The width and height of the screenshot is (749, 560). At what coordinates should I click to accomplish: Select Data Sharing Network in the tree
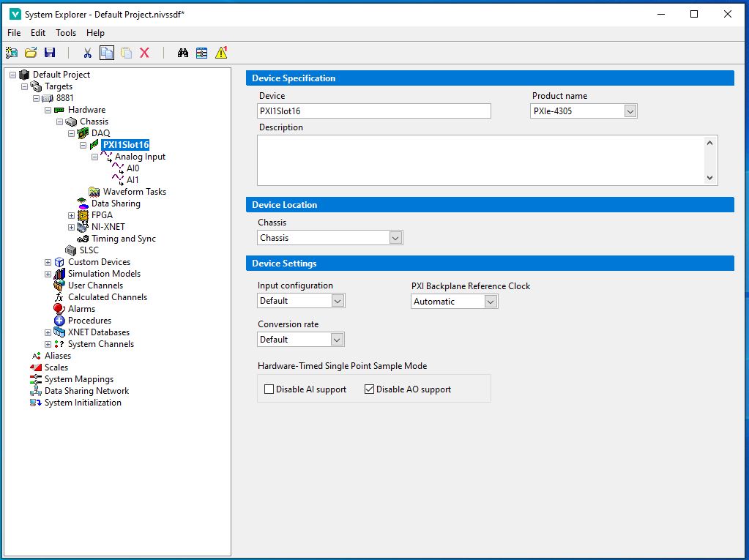(x=87, y=391)
